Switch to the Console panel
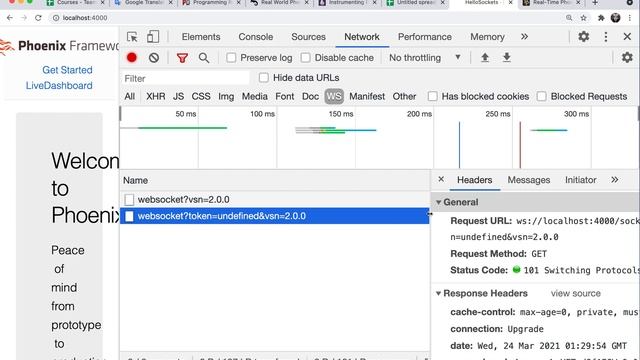The height and width of the screenshot is (360, 640). click(x=256, y=37)
